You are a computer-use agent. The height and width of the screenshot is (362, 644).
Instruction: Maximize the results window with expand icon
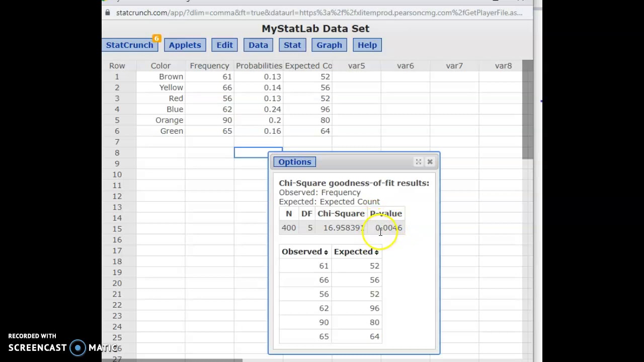coord(418,161)
